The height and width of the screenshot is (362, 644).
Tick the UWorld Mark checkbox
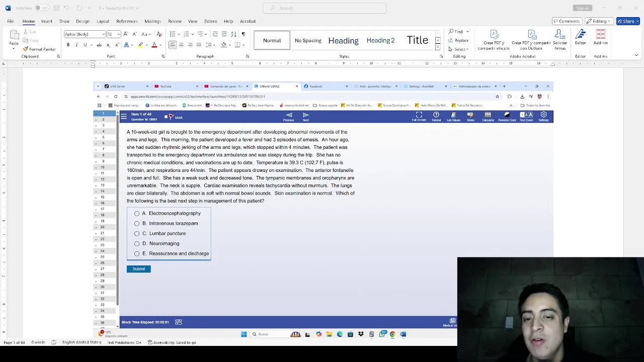pyautogui.click(x=166, y=117)
